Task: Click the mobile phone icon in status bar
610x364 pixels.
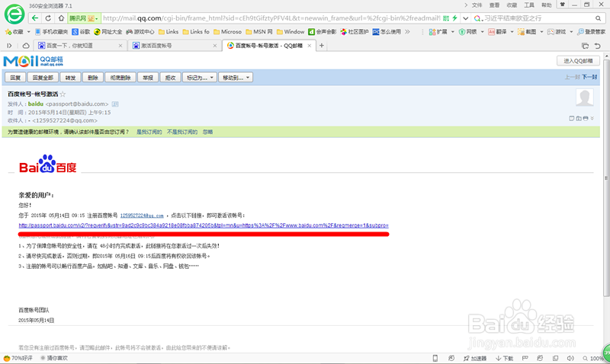Action: pos(435,358)
